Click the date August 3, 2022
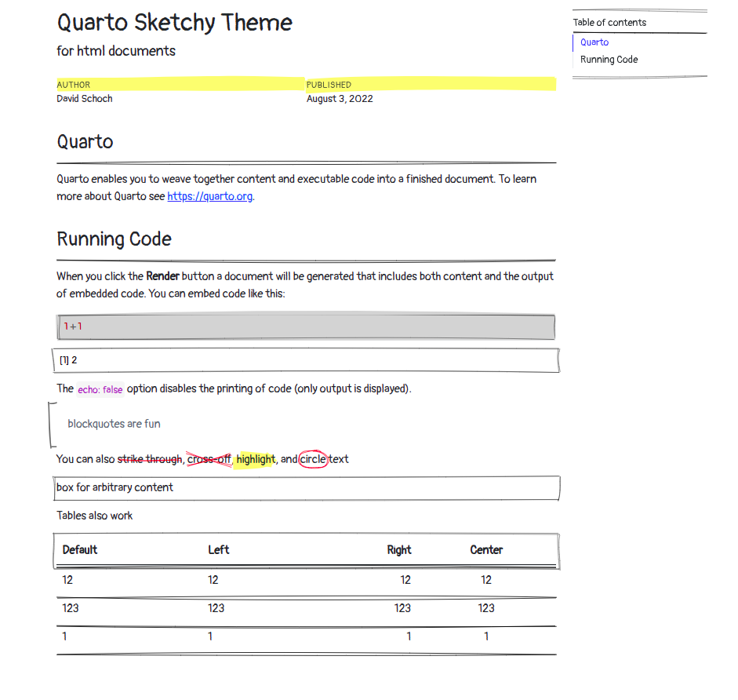 (340, 99)
